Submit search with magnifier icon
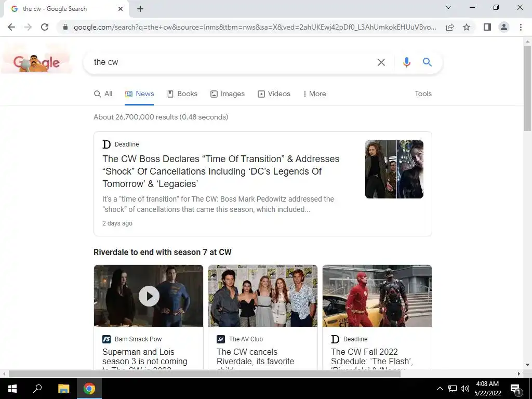This screenshot has width=532, height=399. [x=427, y=62]
